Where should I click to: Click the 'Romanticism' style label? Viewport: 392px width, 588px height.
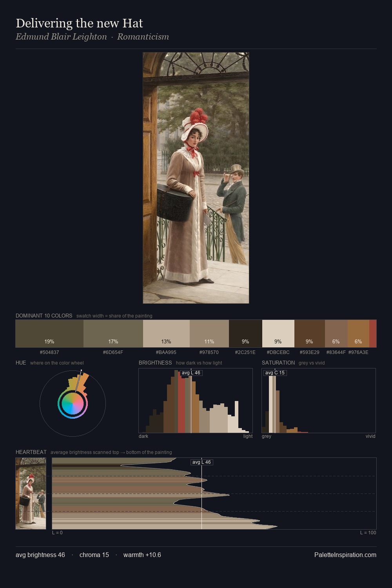[x=143, y=37]
